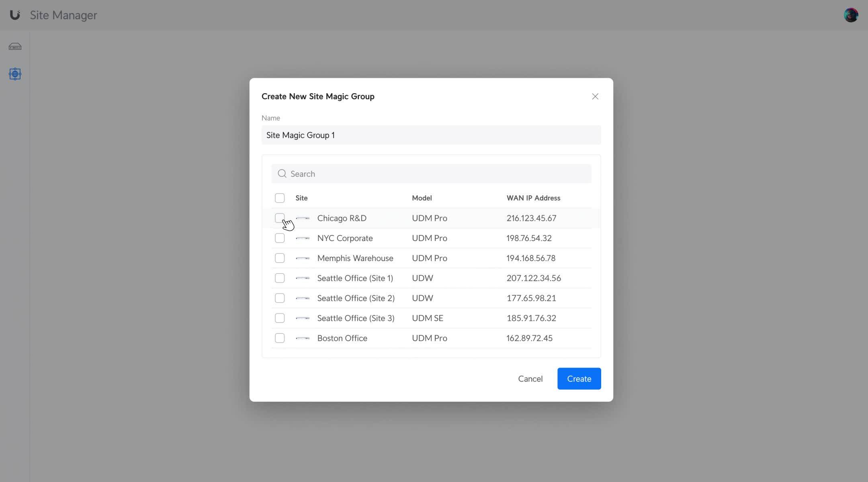Viewport: 868px width, 482px height.
Task: Click the network device icon for Chicago R&D
Action: tap(303, 218)
